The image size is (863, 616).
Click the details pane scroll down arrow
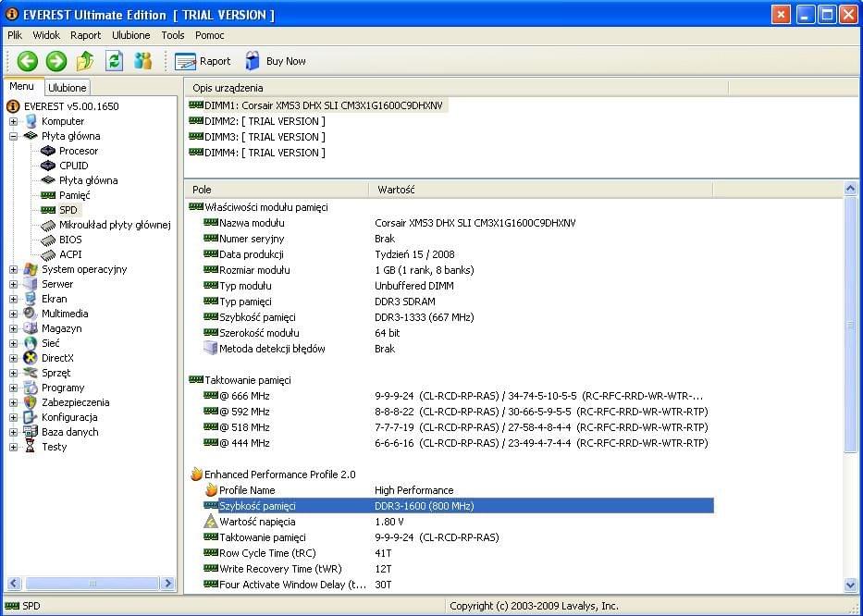850,585
